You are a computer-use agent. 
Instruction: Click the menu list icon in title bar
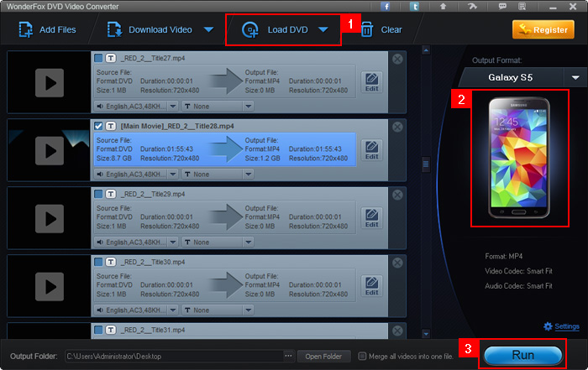[522, 7]
